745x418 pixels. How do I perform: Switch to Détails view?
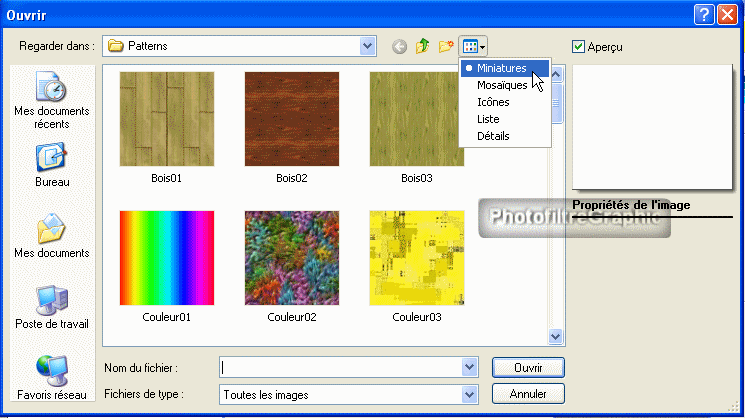point(494,136)
